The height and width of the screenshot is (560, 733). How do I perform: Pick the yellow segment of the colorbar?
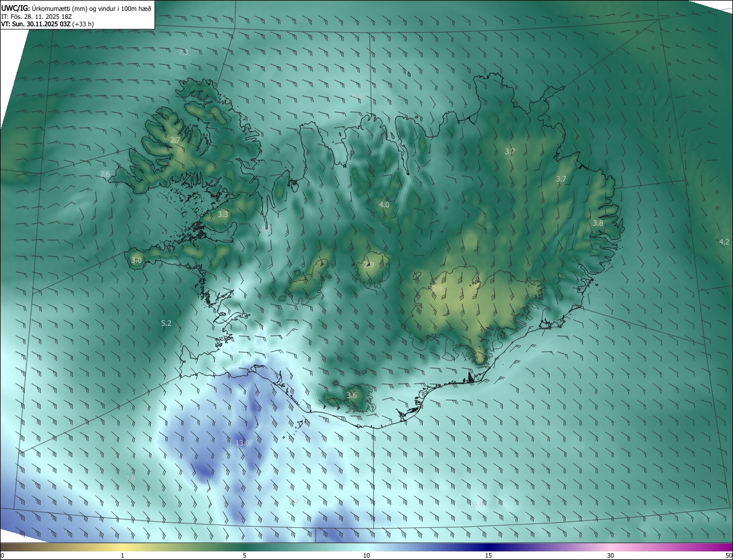123,547
